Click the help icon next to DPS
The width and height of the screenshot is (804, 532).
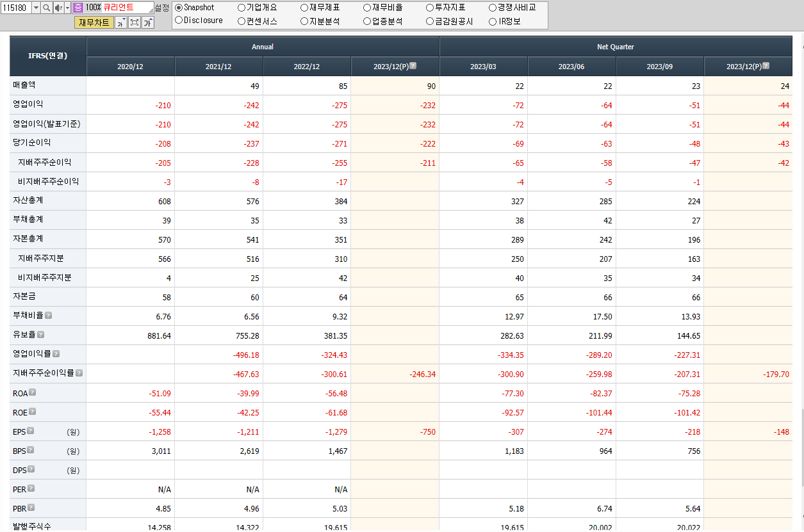coord(31,469)
